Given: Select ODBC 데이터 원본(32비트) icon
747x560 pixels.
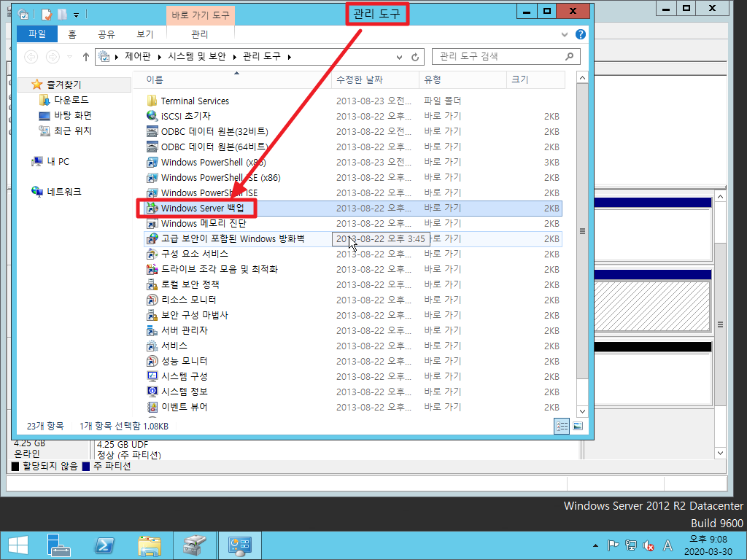Looking at the screenshot, I should point(152,131).
